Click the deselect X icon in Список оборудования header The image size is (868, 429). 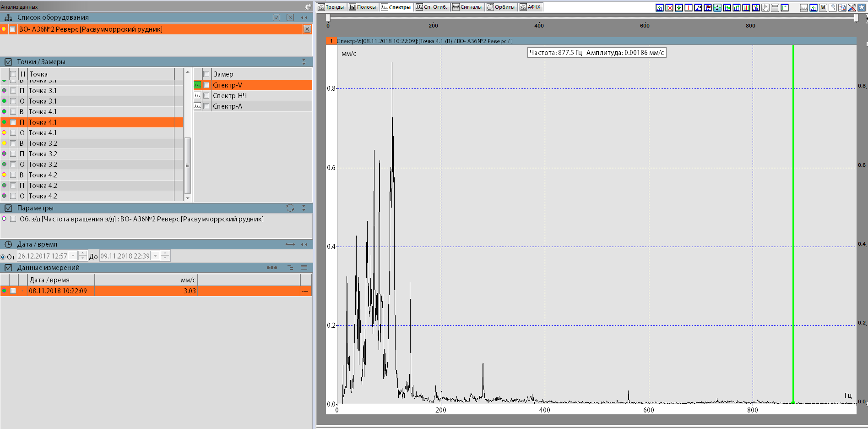point(290,17)
